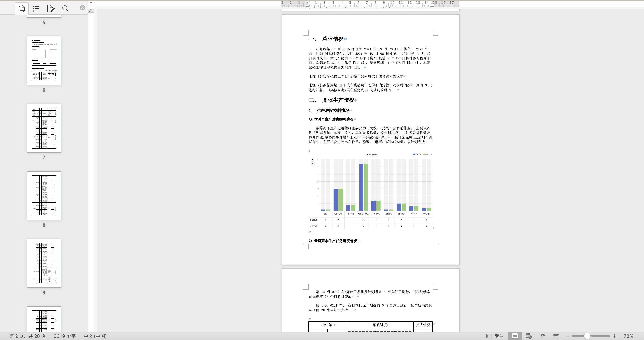
Task: Select the Thumbnails pane icon in sidebar
Action: click(21, 8)
